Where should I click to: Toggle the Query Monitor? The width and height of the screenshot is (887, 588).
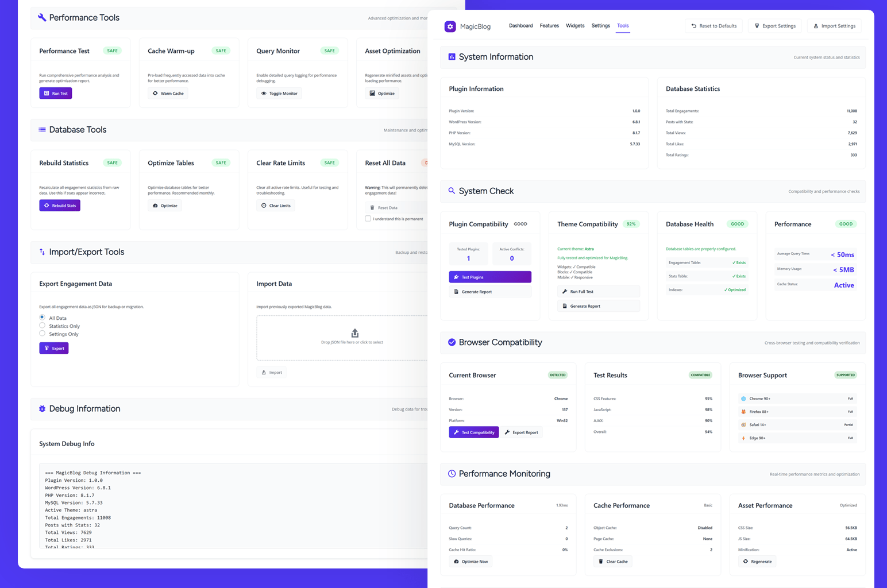coord(279,93)
